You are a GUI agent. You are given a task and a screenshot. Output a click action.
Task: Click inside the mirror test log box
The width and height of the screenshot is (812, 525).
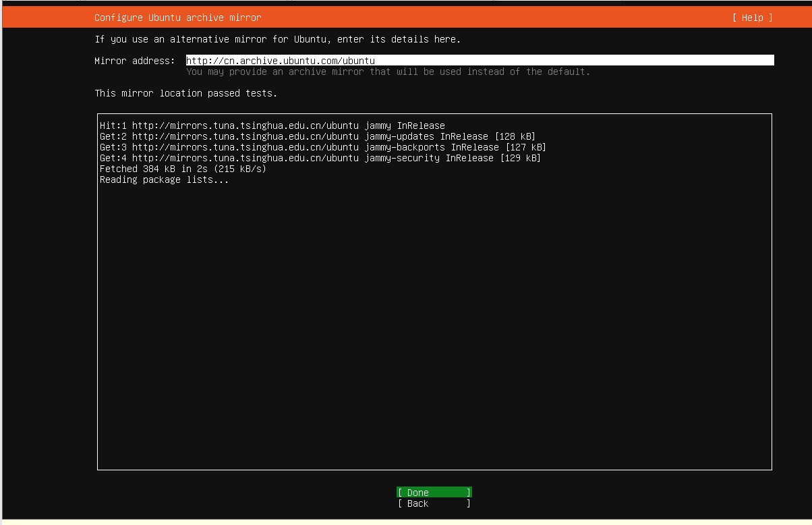(x=434, y=290)
